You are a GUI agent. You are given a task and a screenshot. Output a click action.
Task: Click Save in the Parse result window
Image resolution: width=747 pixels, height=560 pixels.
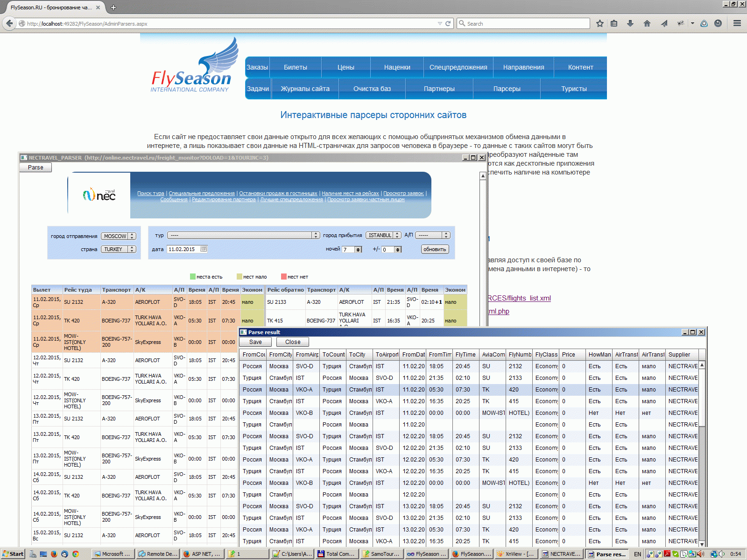tap(255, 342)
